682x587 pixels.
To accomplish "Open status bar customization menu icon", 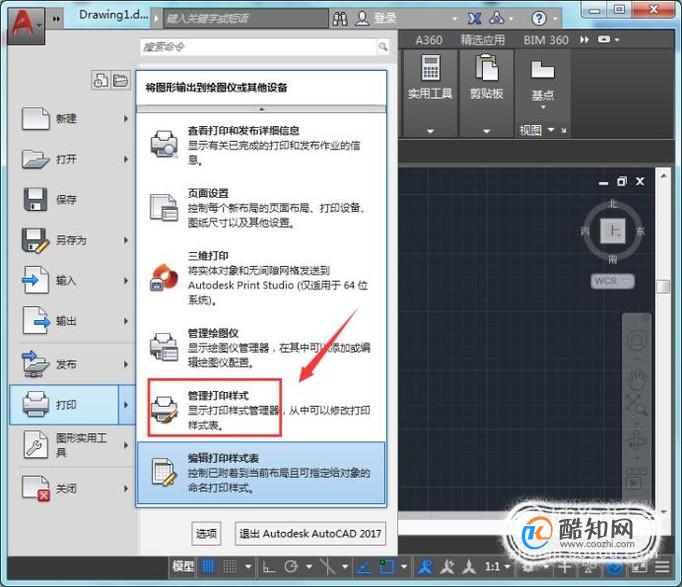I will tap(662, 567).
